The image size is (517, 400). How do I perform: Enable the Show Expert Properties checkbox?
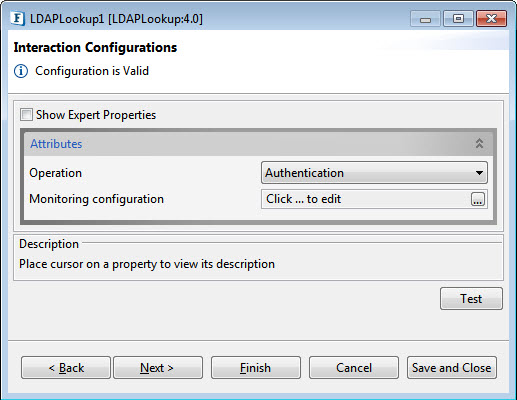(26, 115)
